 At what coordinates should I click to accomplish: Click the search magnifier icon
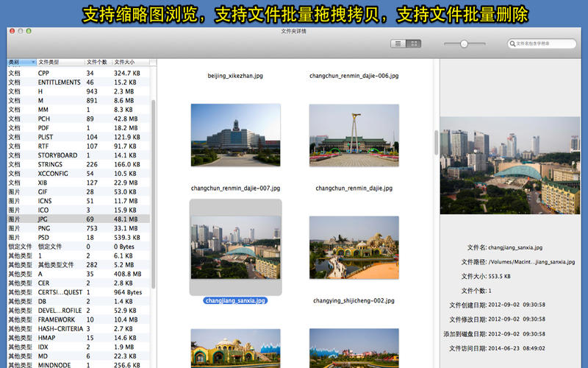coord(512,44)
